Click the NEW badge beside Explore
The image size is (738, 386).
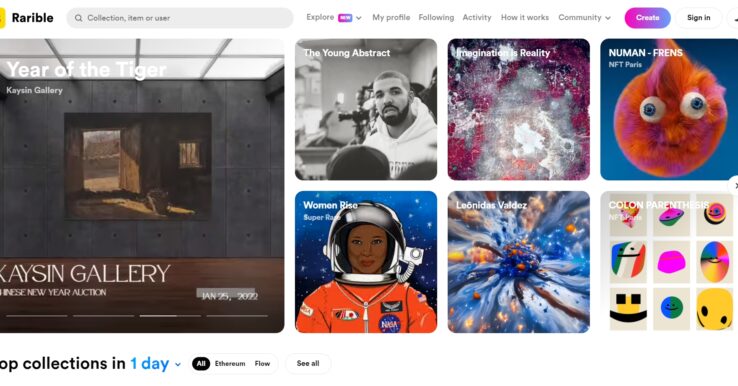(x=345, y=18)
